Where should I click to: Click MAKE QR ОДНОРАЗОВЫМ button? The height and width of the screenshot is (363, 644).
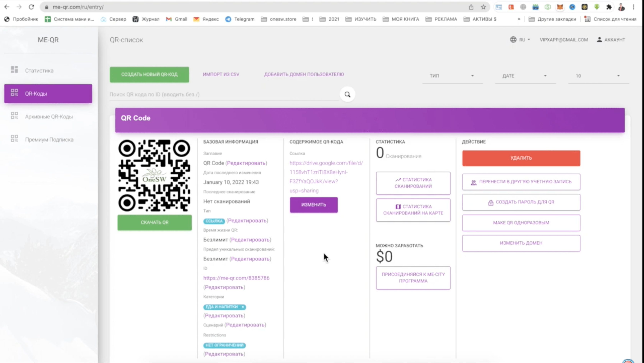(521, 223)
